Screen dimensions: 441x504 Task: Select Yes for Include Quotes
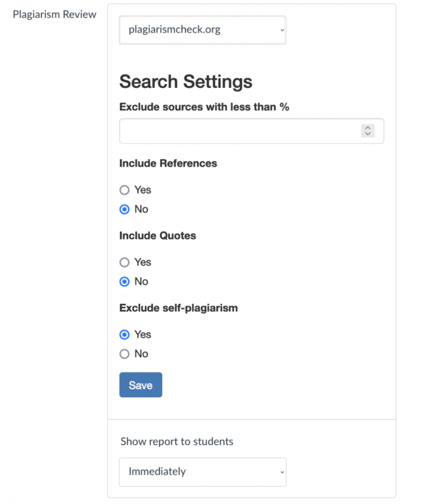pyautogui.click(x=124, y=262)
